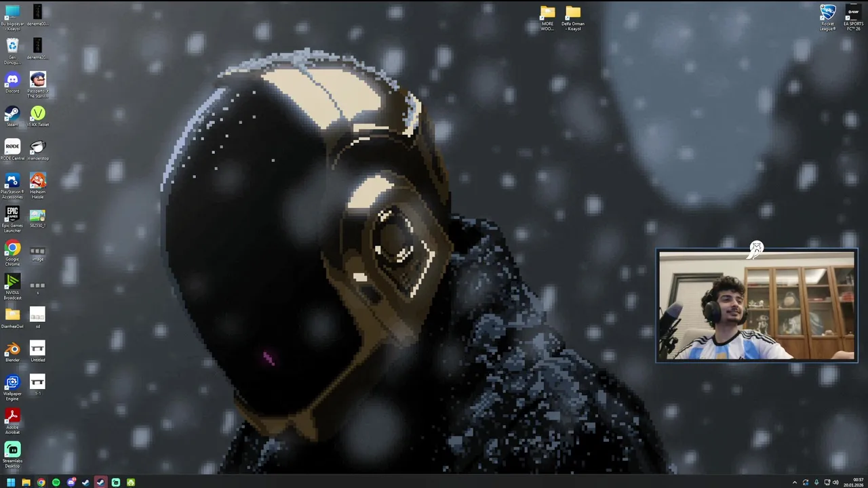Select the Wanderstop desktop shortcut
Image resolution: width=868 pixels, height=488 pixels.
coord(37,150)
